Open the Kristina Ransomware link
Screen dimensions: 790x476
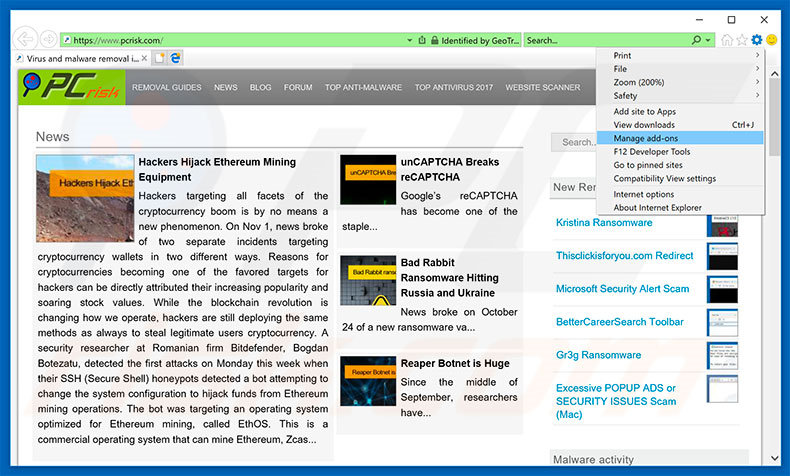[x=603, y=222]
